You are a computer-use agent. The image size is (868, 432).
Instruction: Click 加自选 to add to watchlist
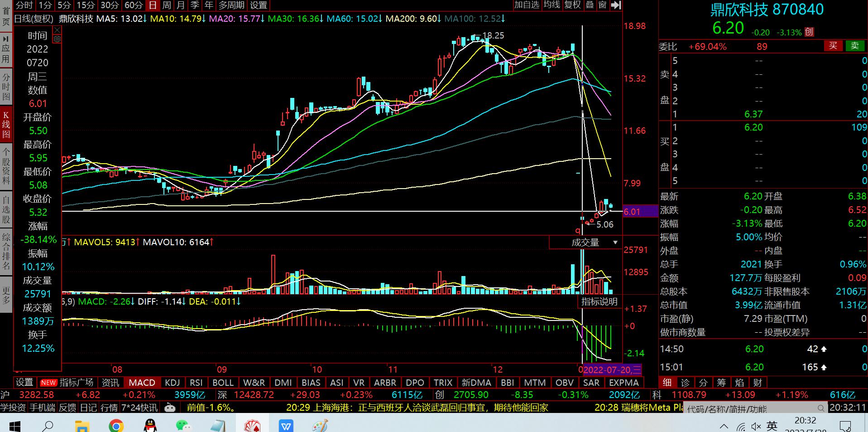(x=527, y=5)
